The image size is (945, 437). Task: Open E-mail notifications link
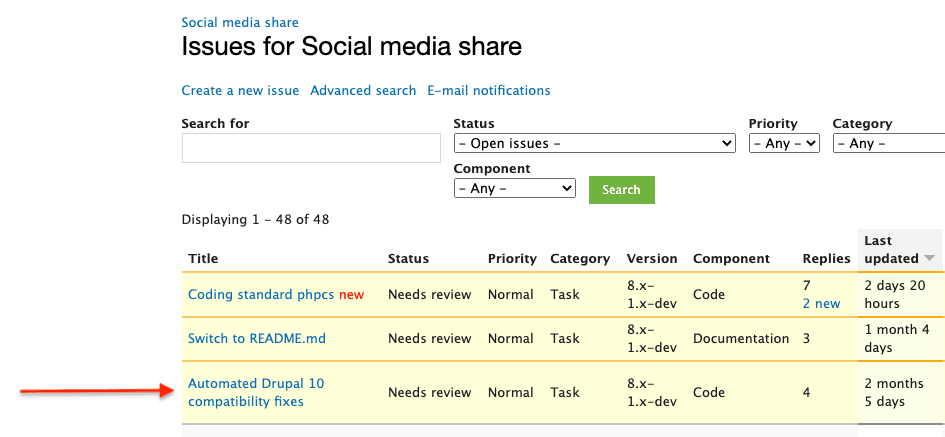pyautogui.click(x=489, y=90)
